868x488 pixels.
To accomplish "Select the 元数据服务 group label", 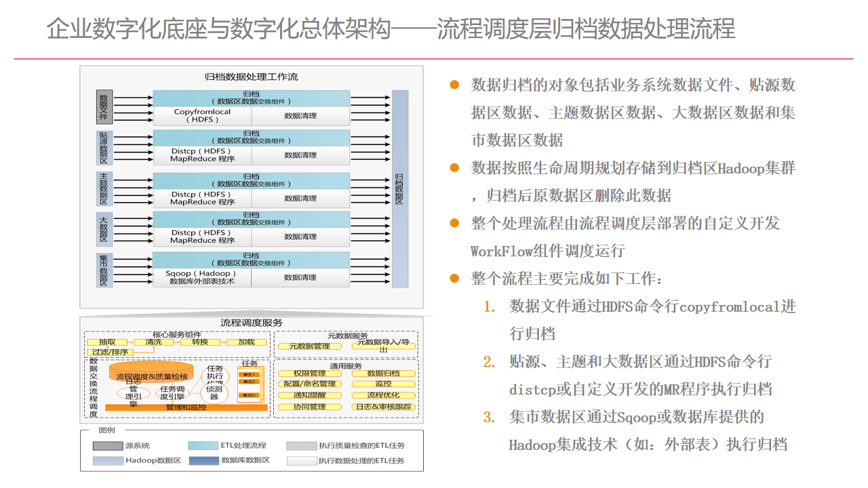I will coord(347,335).
